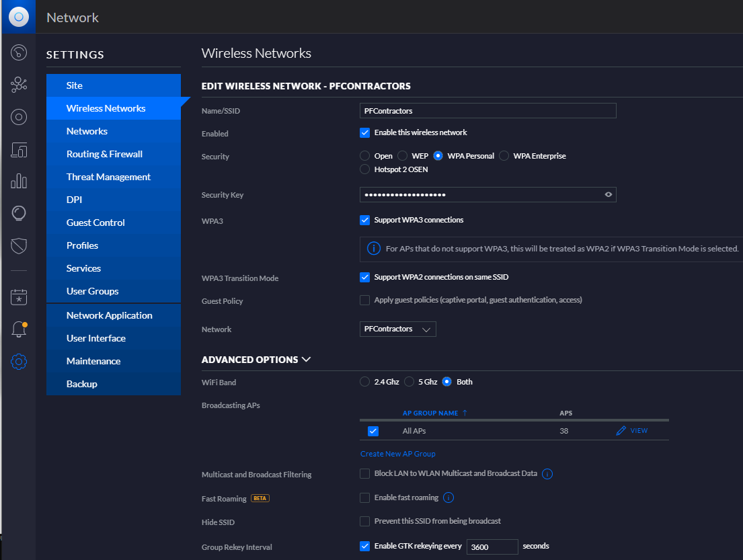The height and width of the screenshot is (560, 743).
Task: Open the Network dropdown showing PFContractors
Action: click(398, 329)
